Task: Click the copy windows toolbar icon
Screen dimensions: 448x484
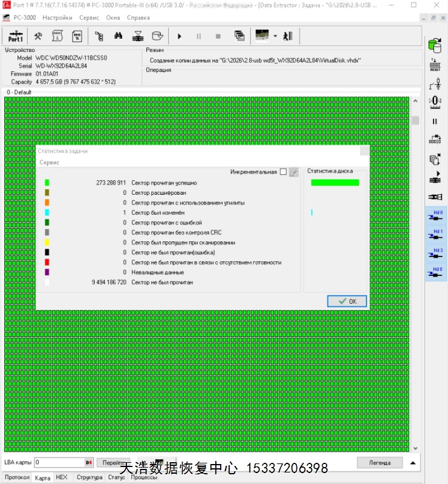Action: (239, 36)
